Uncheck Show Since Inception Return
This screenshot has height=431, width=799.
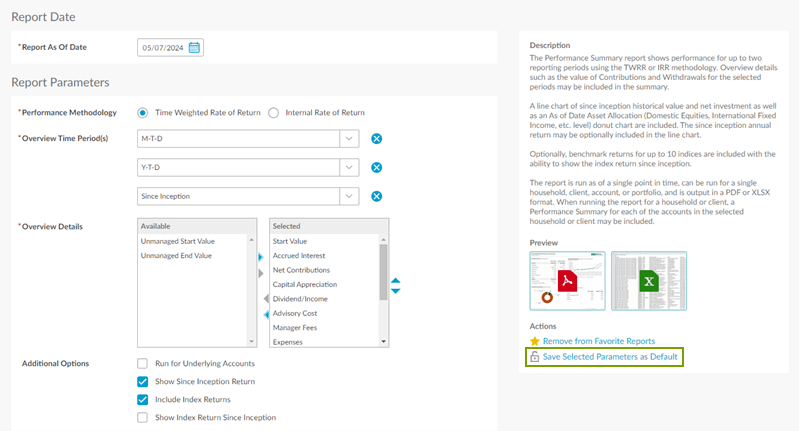click(142, 381)
